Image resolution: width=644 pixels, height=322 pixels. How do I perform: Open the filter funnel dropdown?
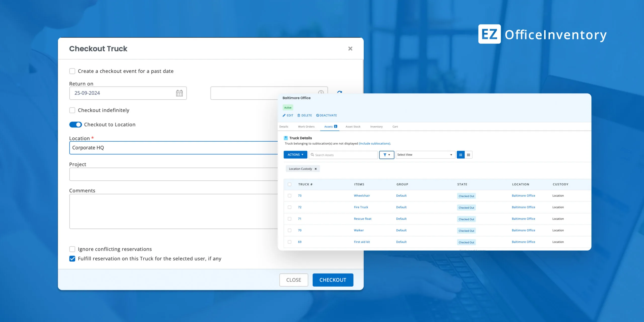[x=386, y=155]
